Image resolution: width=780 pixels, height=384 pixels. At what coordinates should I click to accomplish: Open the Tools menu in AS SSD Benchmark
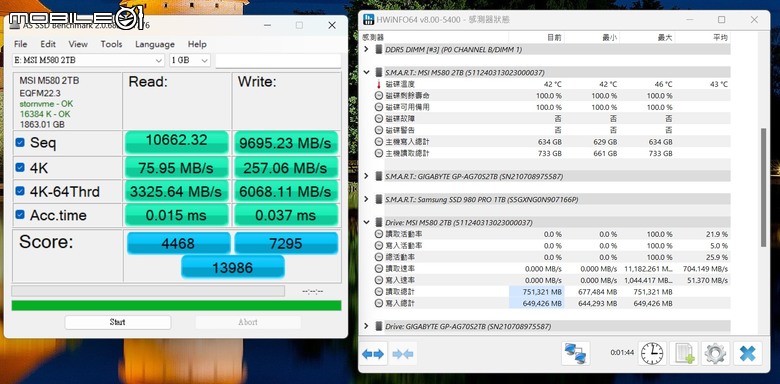111,44
